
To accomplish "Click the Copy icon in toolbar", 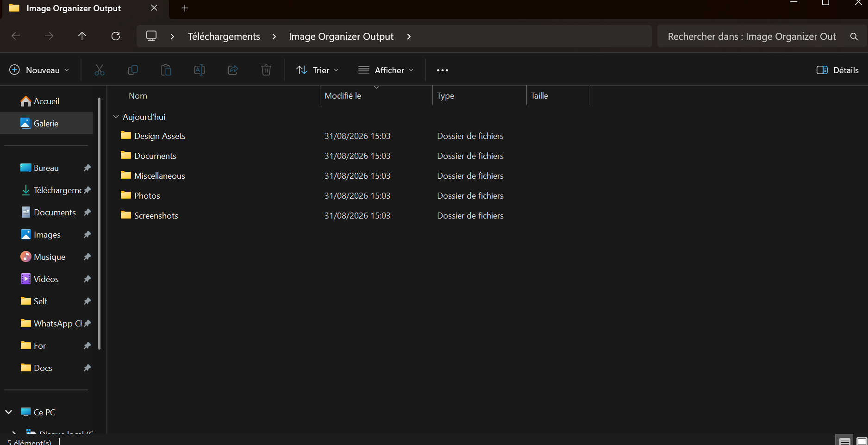I will tap(132, 70).
